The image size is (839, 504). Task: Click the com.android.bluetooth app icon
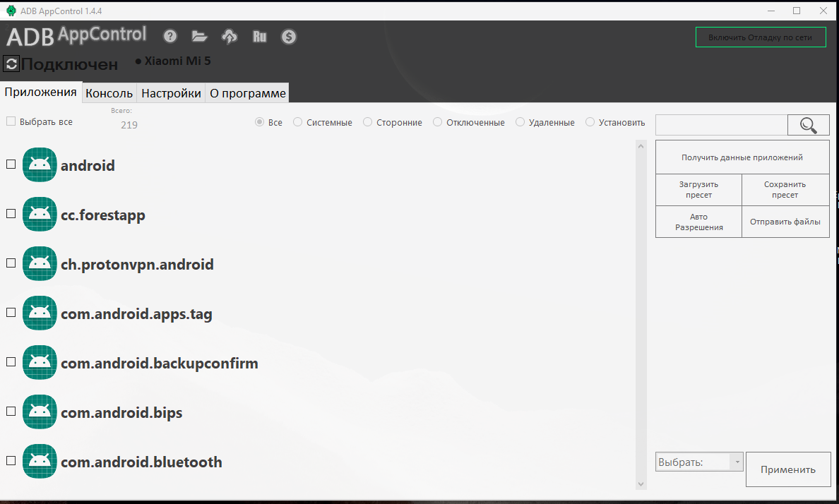pyautogui.click(x=40, y=461)
